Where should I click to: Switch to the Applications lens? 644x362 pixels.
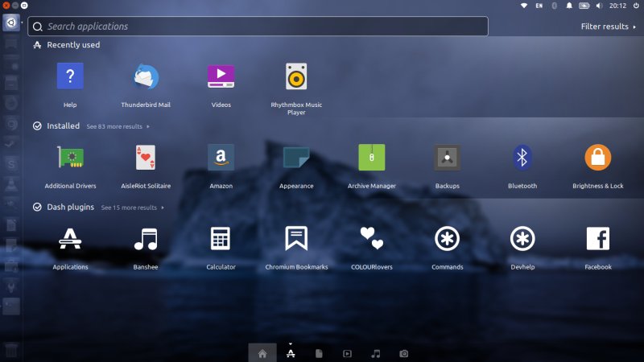click(x=291, y=353)
